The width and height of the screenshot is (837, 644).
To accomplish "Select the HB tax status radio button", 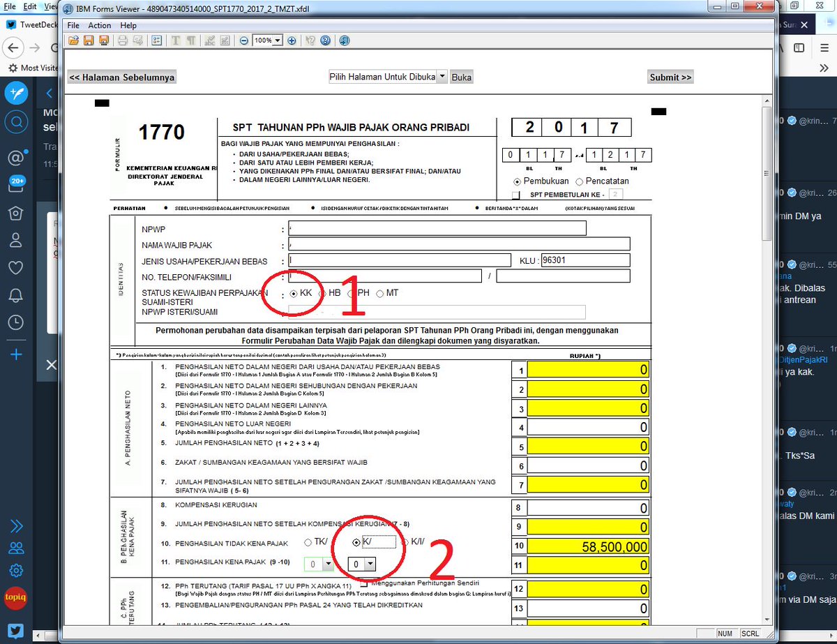I will 323,294.
